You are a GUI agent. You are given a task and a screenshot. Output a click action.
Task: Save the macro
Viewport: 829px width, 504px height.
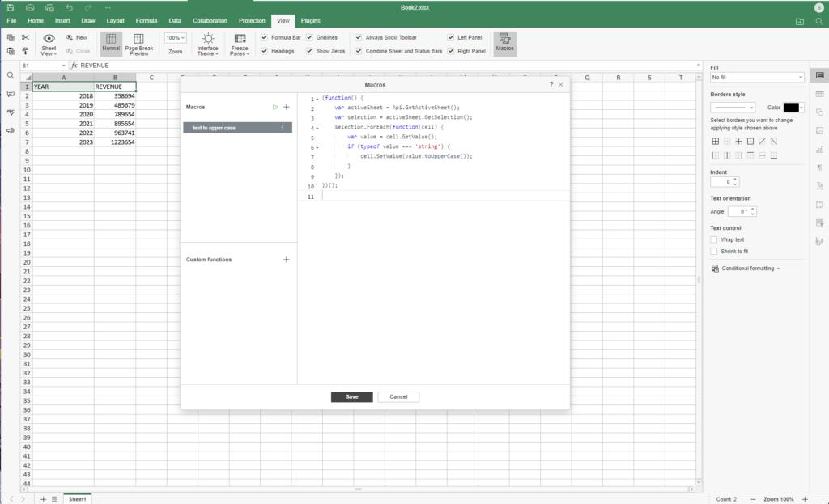pyautogui.click(x=351, y=397)
